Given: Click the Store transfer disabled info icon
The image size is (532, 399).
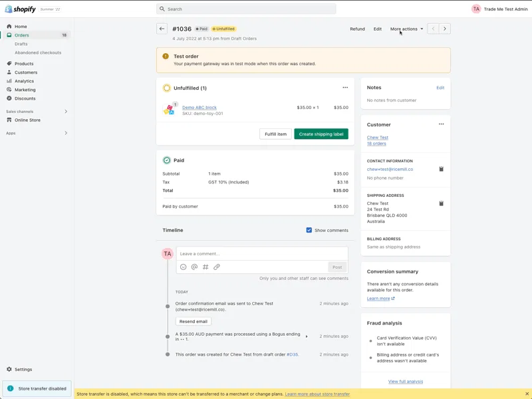Looking at the screenshot, I should [11, 388].
